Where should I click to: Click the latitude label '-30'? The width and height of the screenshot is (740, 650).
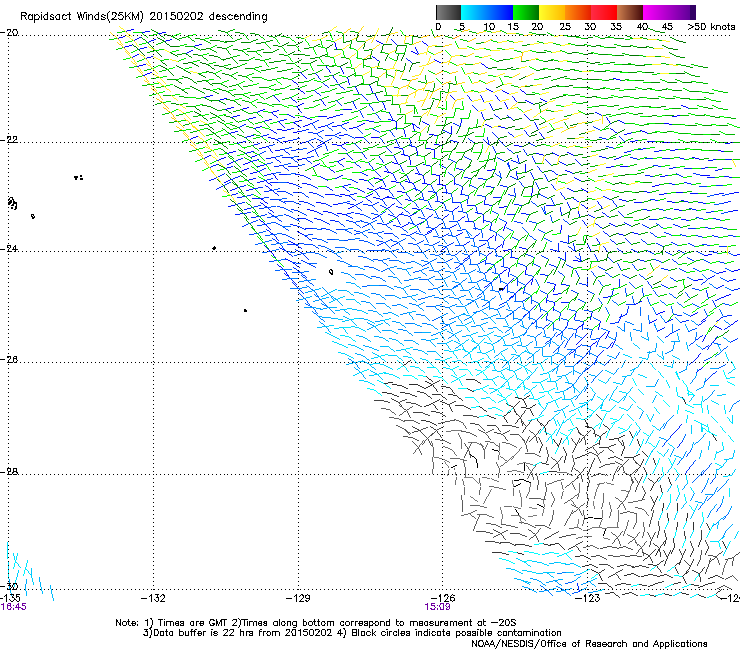(9, 586)
